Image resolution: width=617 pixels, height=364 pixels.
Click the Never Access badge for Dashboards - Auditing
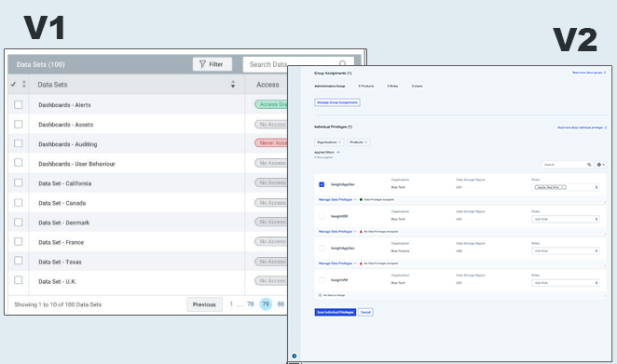tap(271, 143)
